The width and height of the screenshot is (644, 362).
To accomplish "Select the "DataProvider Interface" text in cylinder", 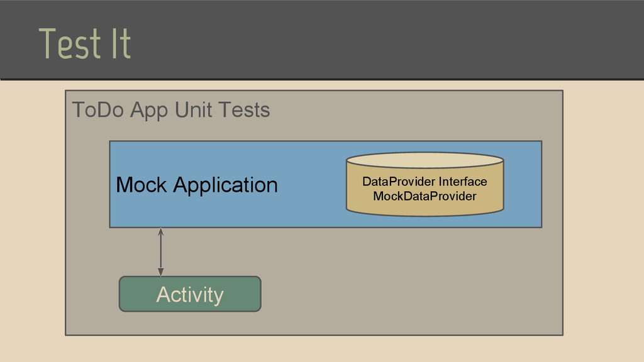I will coord(425,182).
